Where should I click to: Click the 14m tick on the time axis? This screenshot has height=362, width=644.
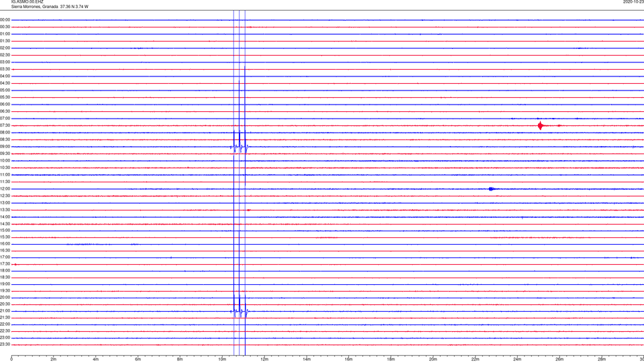pos(307,359)
